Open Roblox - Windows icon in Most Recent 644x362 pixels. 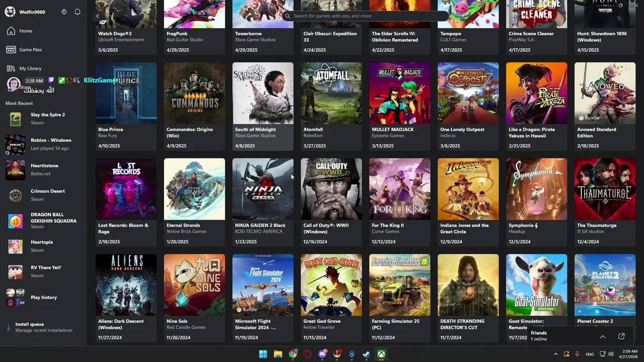16,144
